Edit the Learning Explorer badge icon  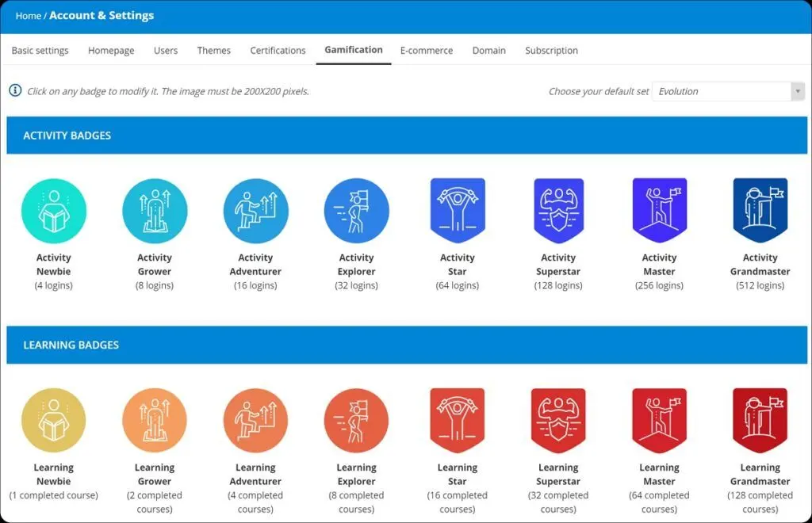click(357, 421)
